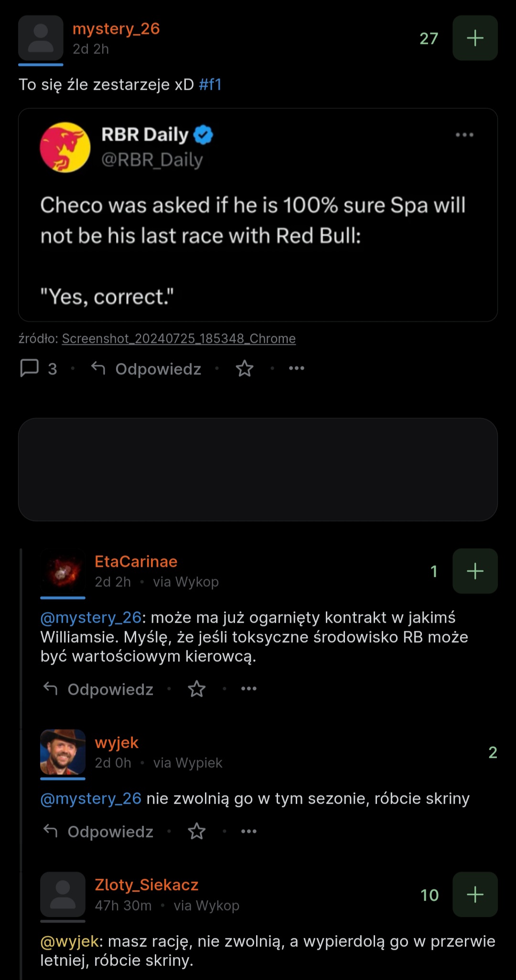Image resolution: width=516 pixels, height=980 pixels.
Task: Open the Screenshot_20240725_185348_Chrome source link
Action: 179,339
